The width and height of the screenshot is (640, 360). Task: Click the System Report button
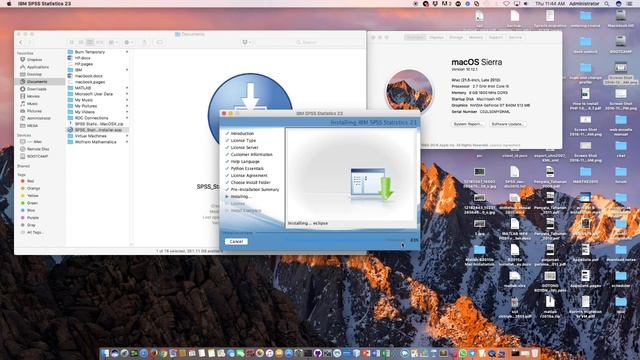coord(468,124)
